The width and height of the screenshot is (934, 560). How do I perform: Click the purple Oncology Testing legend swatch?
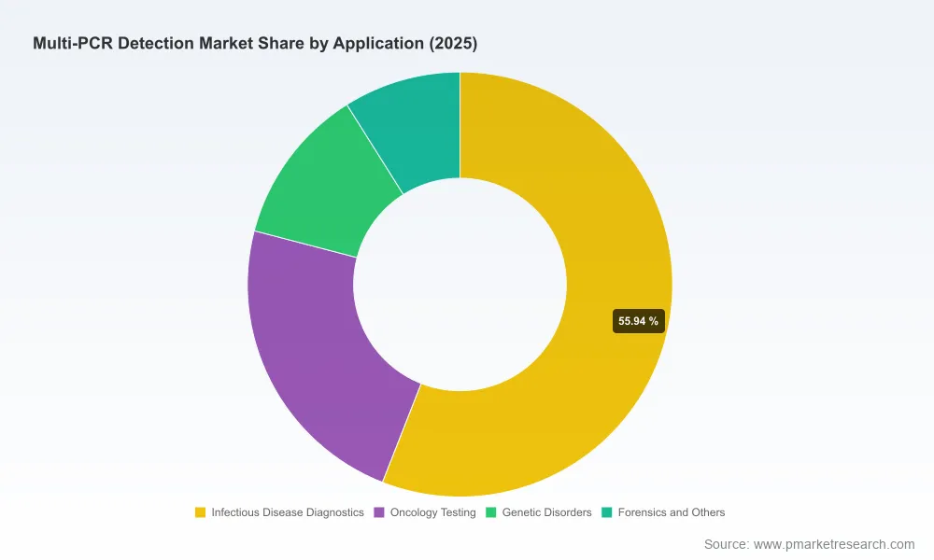click(379, 512)
